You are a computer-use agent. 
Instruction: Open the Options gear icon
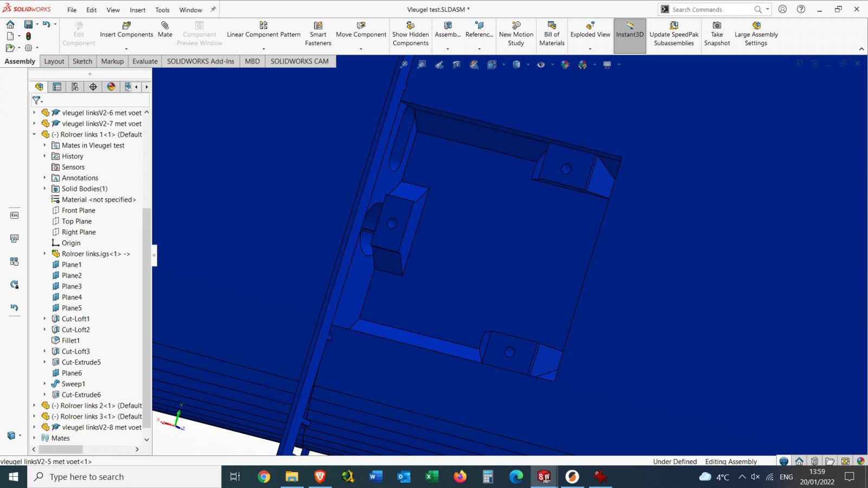[x=28, y=48]
